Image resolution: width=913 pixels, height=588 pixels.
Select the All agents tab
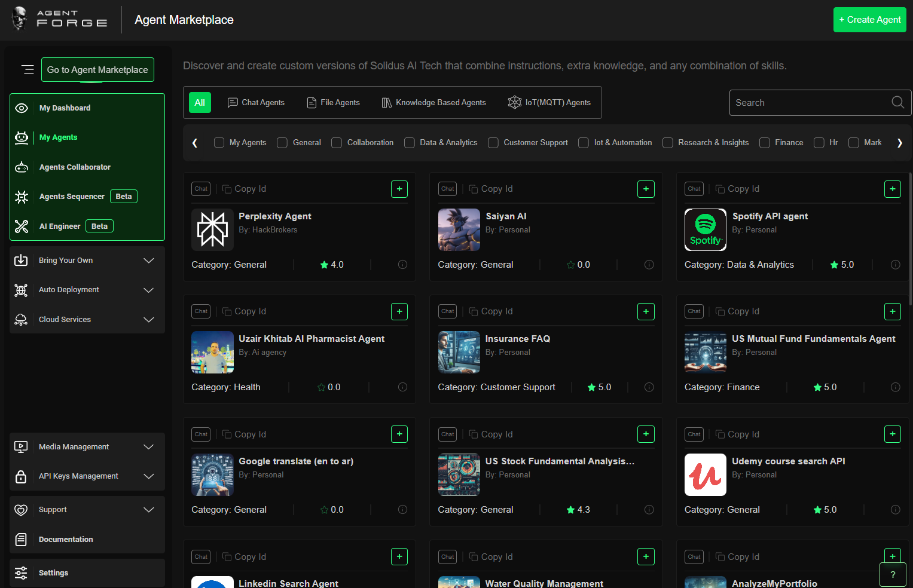tap(200, 103)
